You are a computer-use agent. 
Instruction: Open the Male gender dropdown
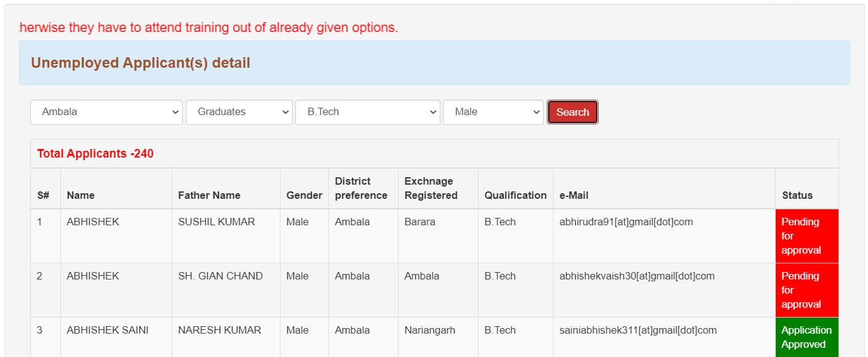pyautogui.click(x=493, y=112)
